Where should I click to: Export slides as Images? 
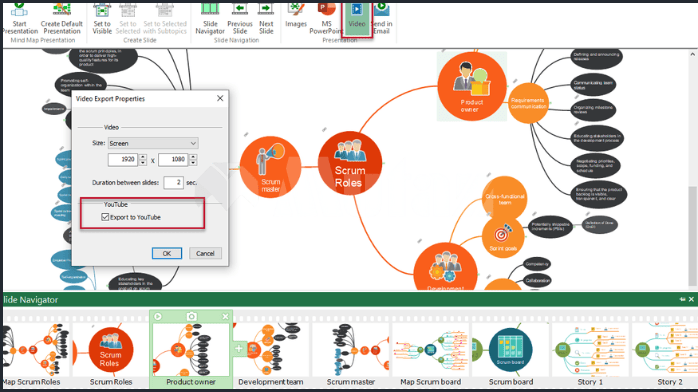click(296, 17)
